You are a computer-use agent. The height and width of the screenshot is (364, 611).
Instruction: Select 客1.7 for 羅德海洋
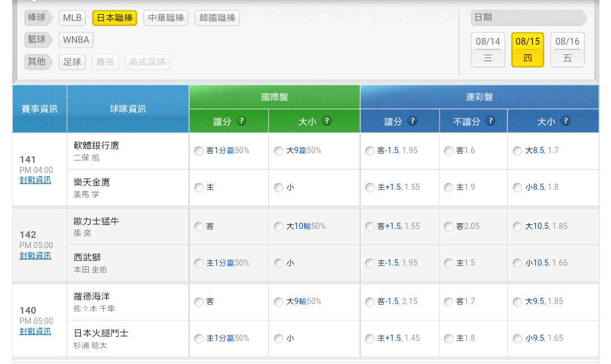[x=449, y=302]
